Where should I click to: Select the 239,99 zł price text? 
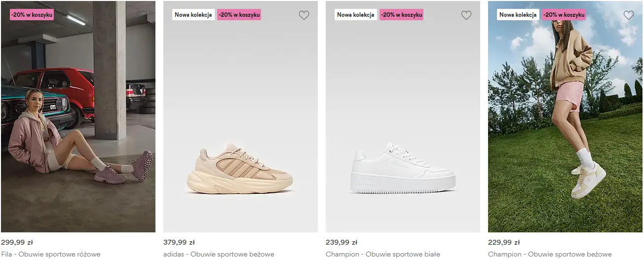point(341,242)
